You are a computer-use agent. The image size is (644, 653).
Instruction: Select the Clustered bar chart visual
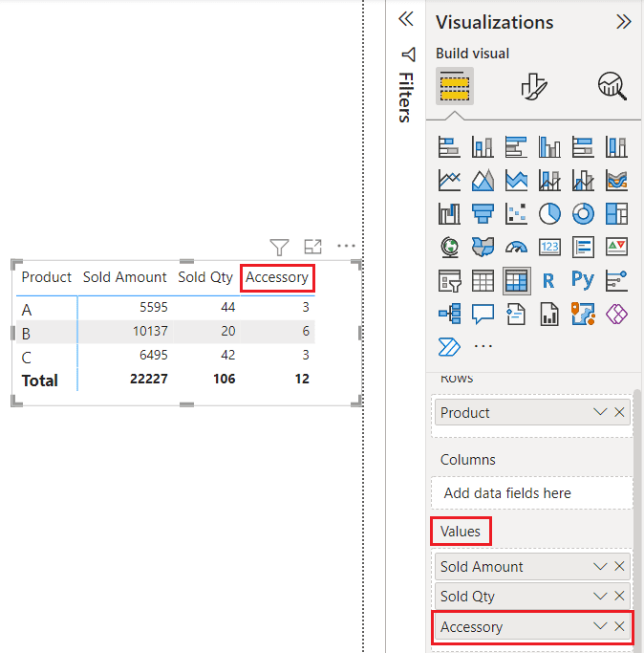[x=516, y=147]
